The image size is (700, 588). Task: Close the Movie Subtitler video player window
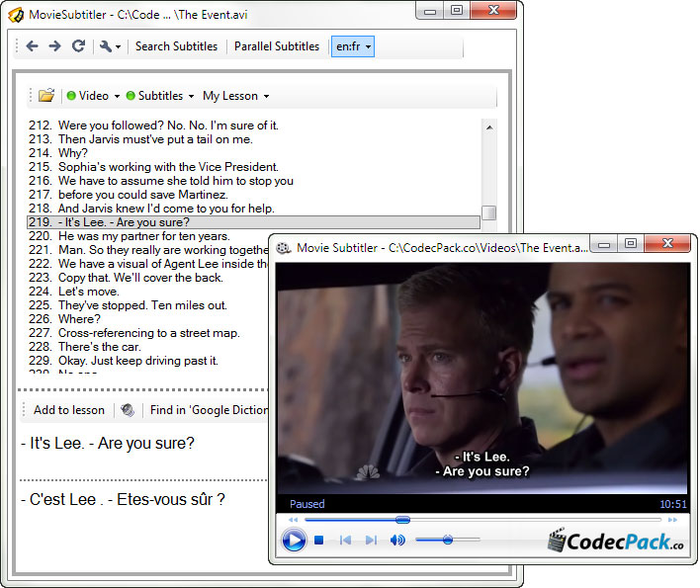667,243
